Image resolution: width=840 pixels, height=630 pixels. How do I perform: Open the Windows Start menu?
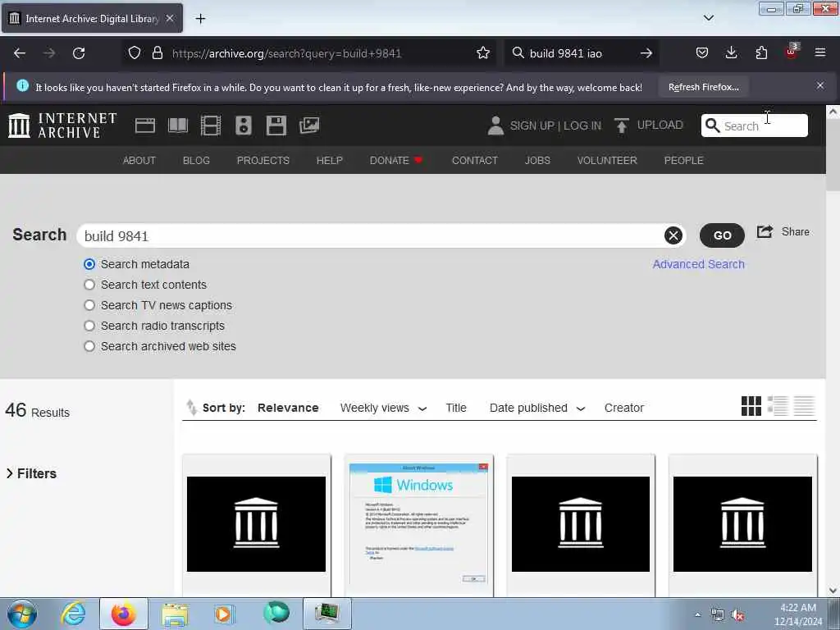[22, 614]
